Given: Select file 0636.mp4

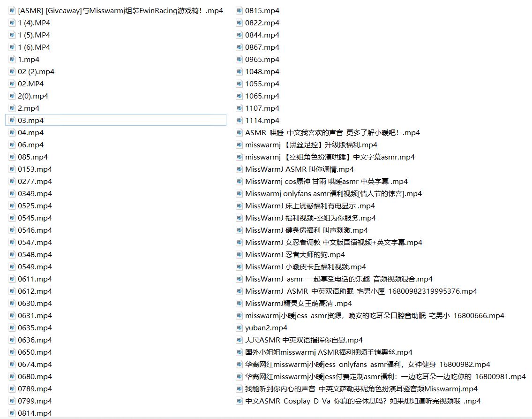Looking at the screenshot, I should pos(35,340).
